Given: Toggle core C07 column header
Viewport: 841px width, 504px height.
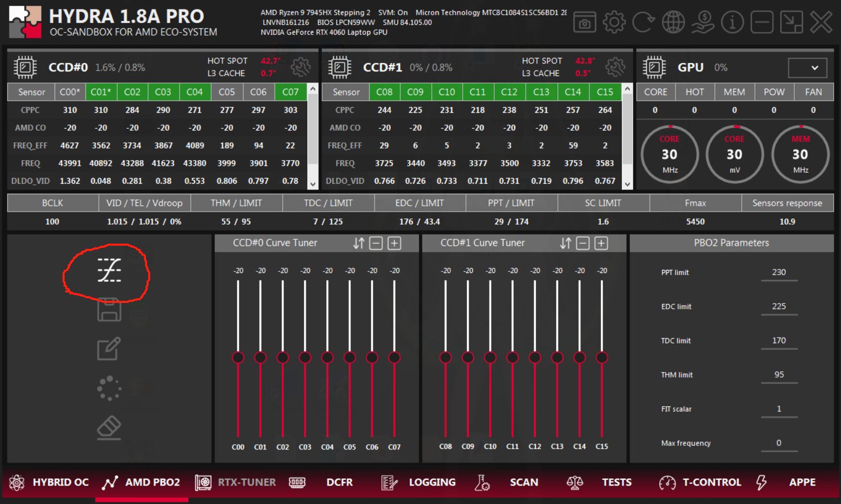Looking at the screenshot, I should coord(290,92).
